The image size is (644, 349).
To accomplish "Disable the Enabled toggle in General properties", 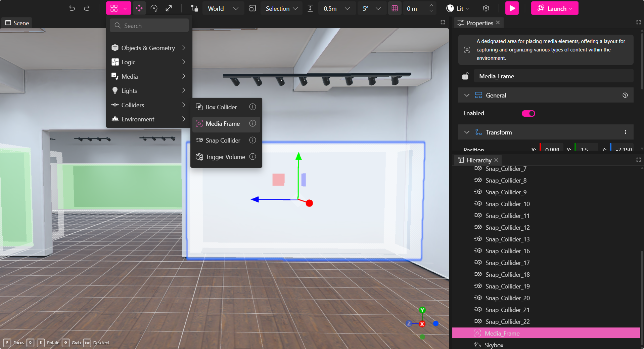I will coord(528,113).
